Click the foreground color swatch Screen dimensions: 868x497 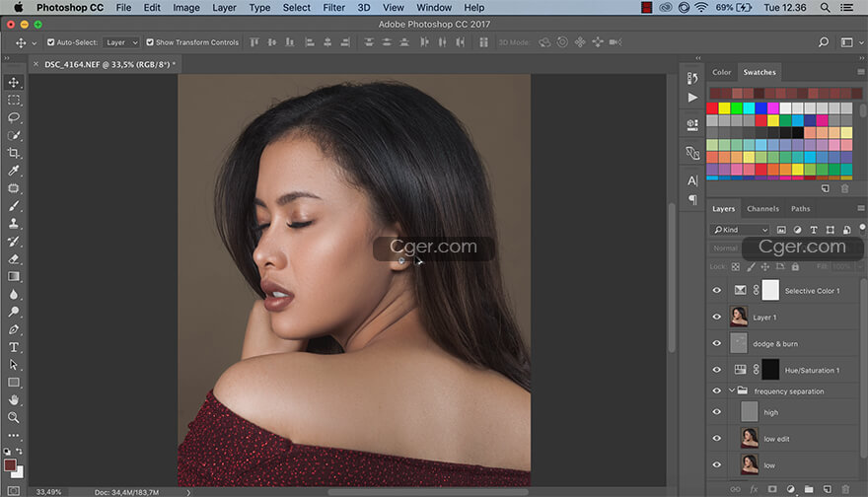pyautogui.click(x=10, y=465)
